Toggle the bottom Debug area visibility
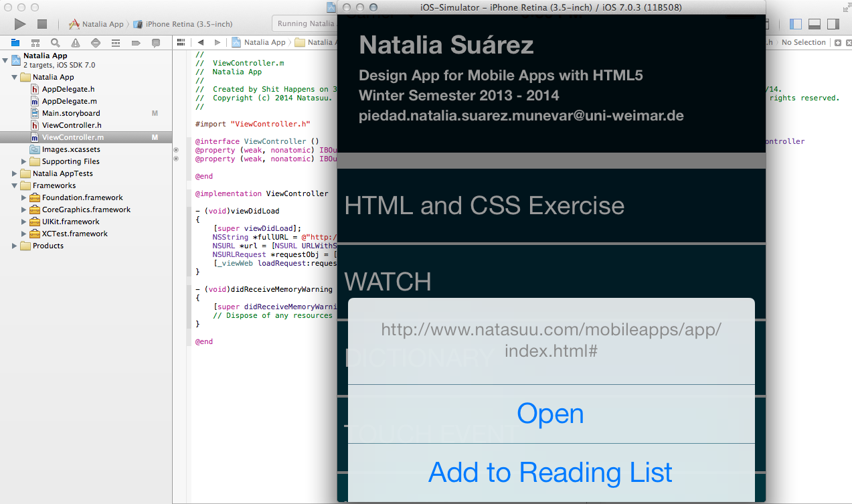This screenshot has height=504, width=852. [815, 24]
